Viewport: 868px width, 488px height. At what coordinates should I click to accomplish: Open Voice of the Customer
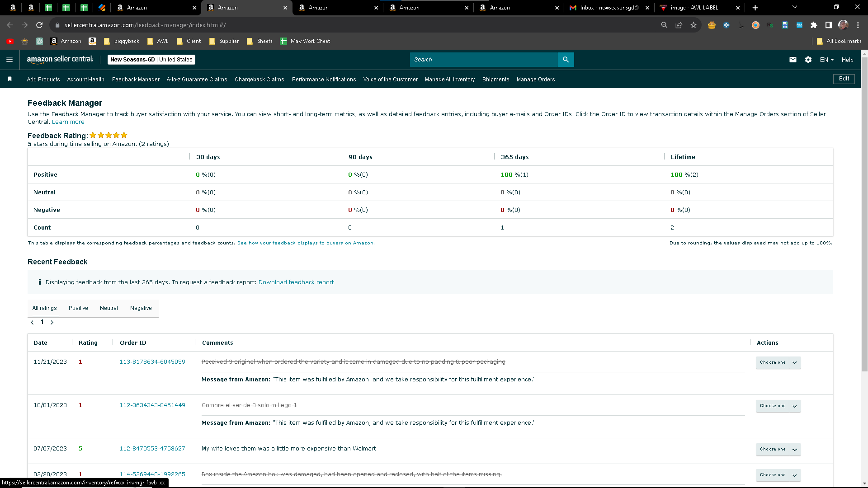click(391, 80)
